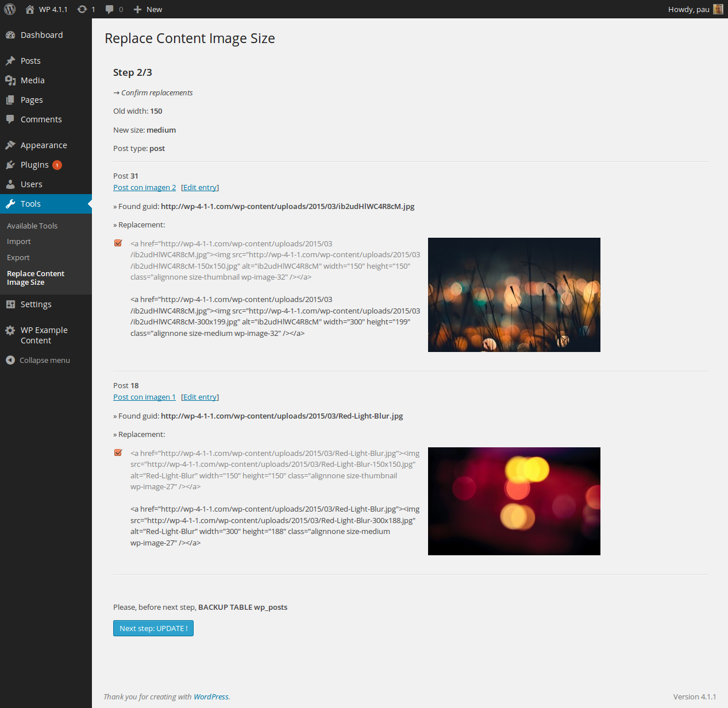
Task: Click Edit entry link for Post 18
Action: click(200, 397)
